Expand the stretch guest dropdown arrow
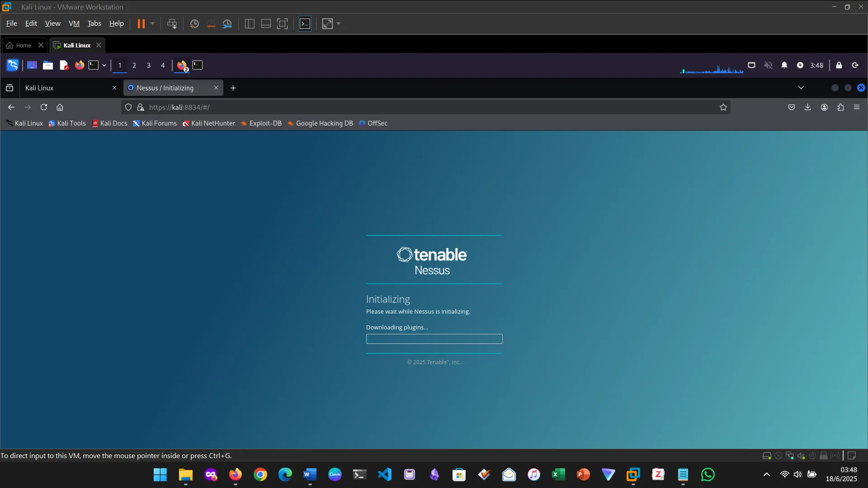 click(x=339, y=23)
